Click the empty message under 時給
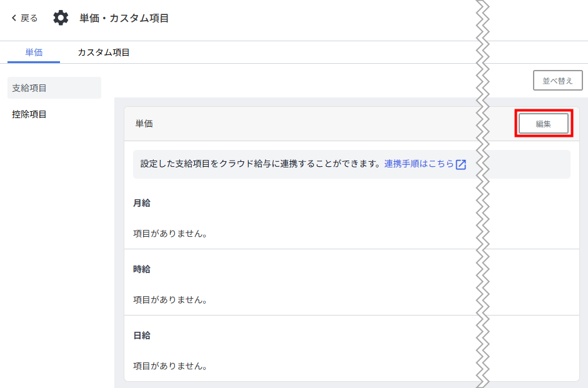588x388 pixels. 170,300
